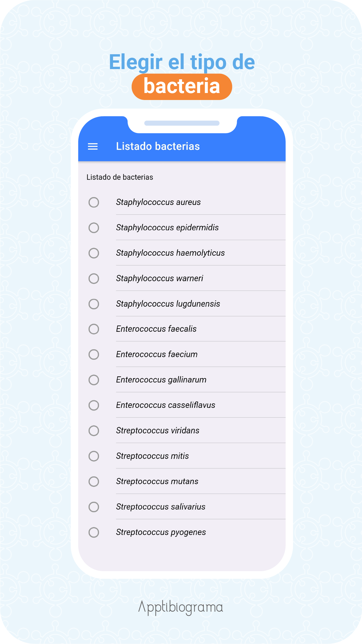Select Staphylococcus warneri radio button
362x644 pixels.
click(x=94, y=278)
